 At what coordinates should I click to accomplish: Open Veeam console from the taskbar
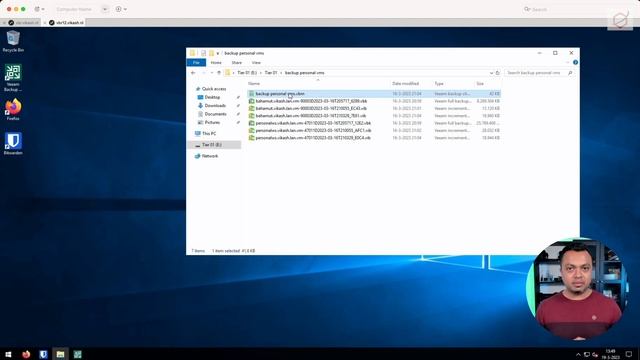(x=78, y=354)
